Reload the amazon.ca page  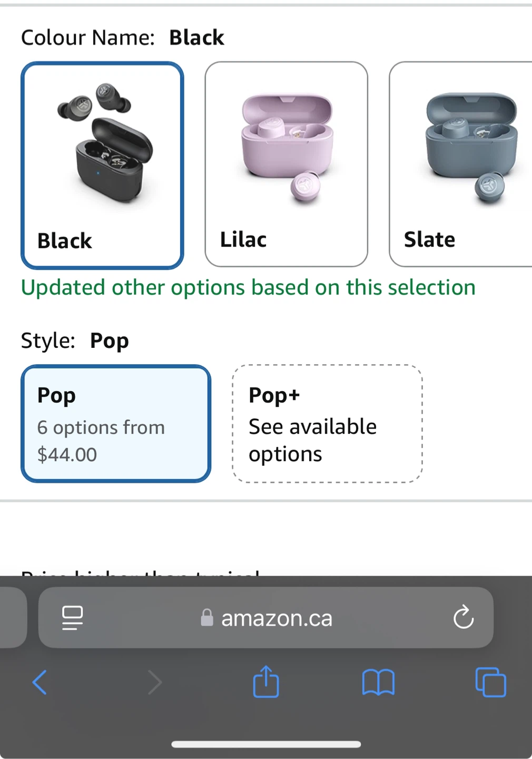pos(464,618)
